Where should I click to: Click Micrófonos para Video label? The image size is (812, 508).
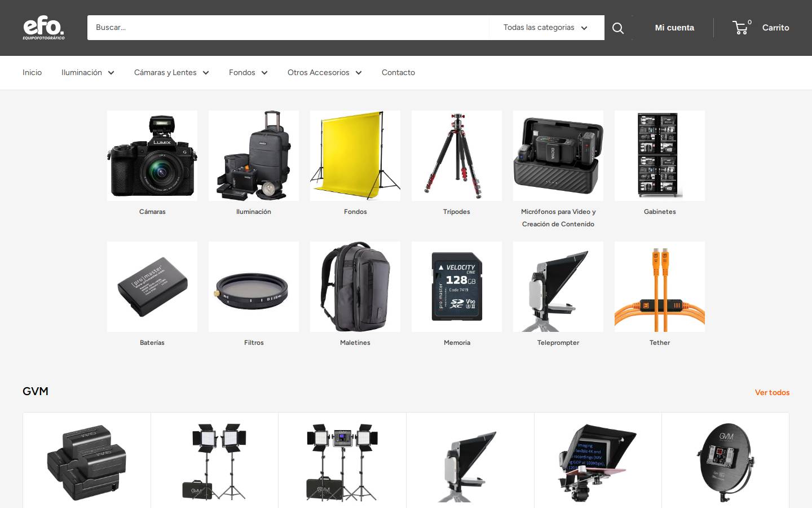[558, 218]
